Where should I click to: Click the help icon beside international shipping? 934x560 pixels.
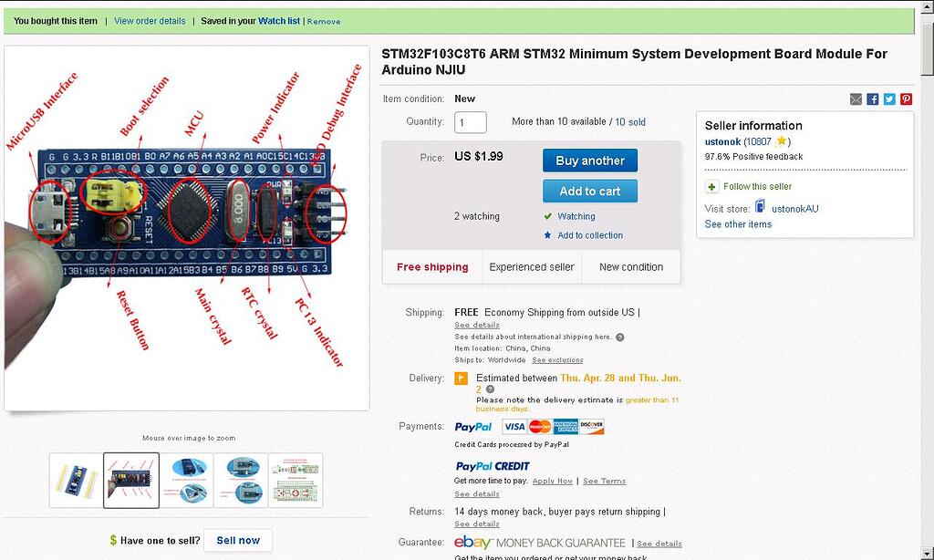point(620,337)
